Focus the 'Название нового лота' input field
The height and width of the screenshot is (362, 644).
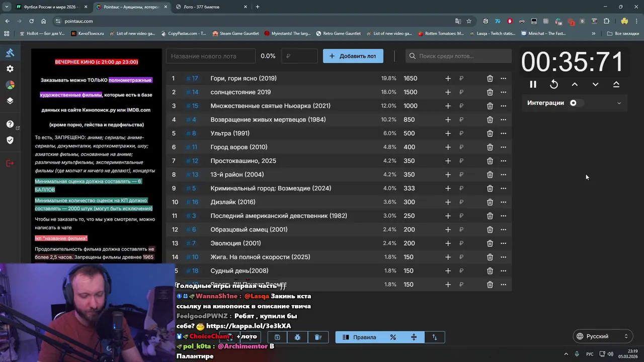click(211, 56)
